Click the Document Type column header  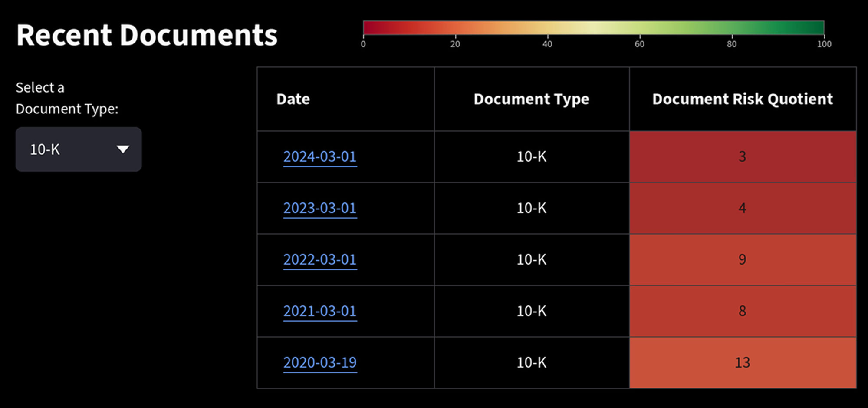coord(532,99)
